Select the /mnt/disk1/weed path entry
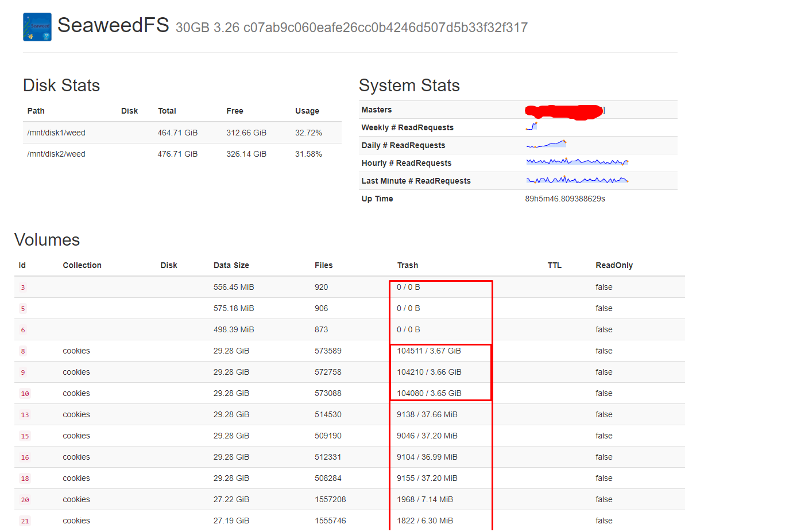This screenshot has height=532, width=793. (x=55, y=133)
